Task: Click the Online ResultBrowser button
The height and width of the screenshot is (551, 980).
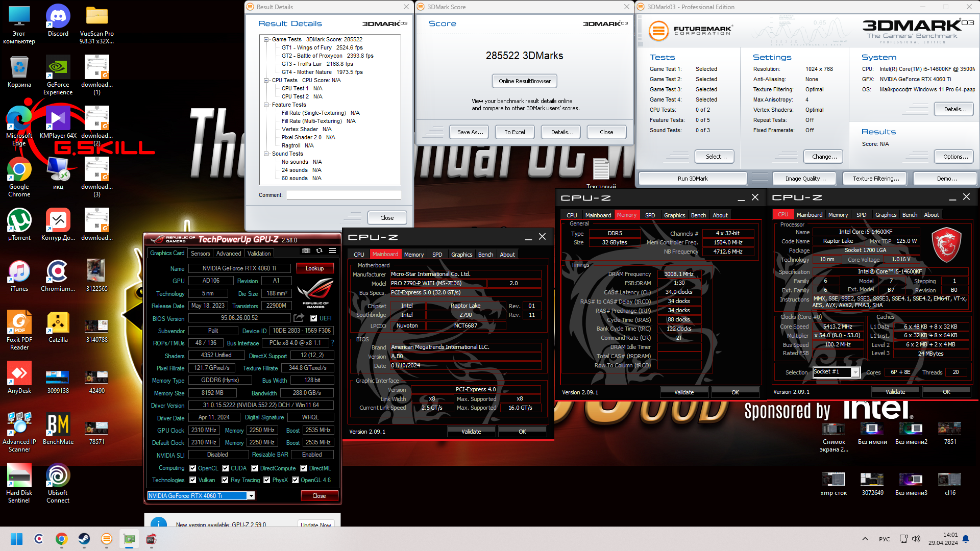Action: pos(524,81)
